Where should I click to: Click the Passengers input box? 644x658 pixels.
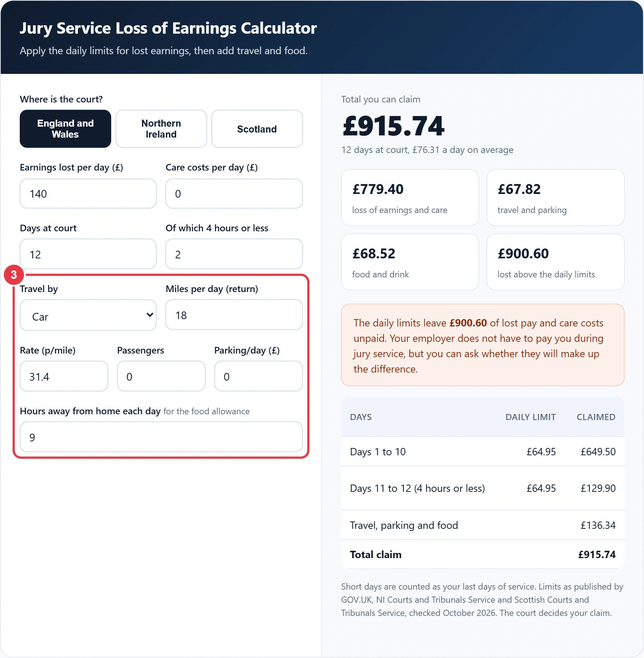(x=161, y=377)
